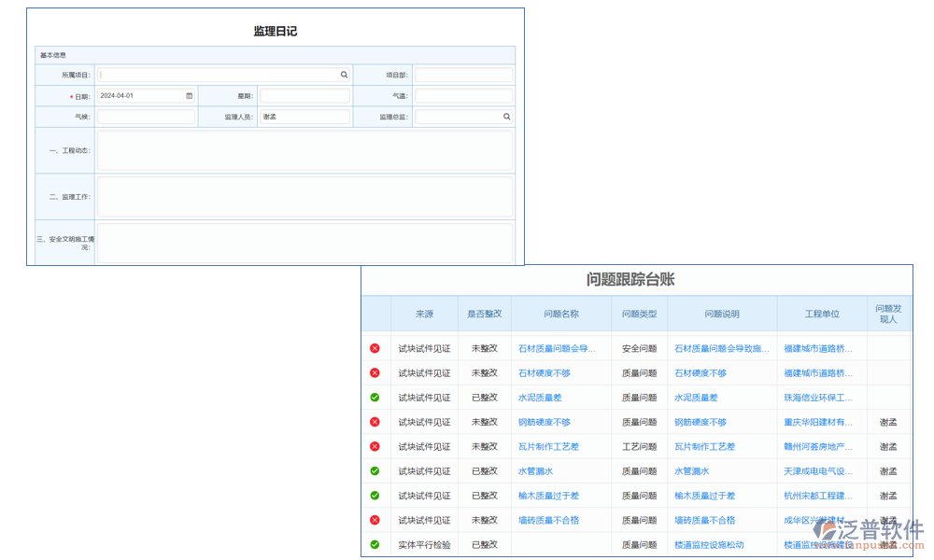The height and width of the screenshot is (560, 934).
Task: Select the 工程单位 column header
Action: pyautogui.click(x=820, y=315)
